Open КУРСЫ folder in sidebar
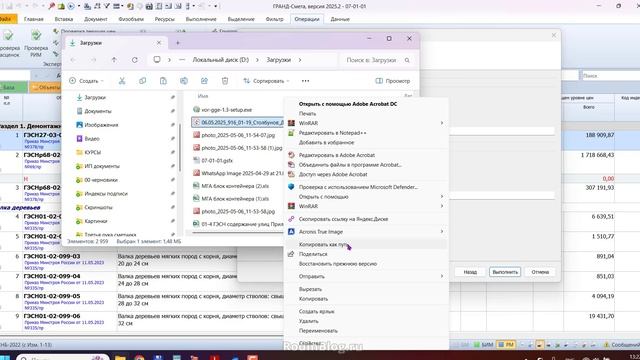This screenshot has height=360, width=640. coord(88,152)
